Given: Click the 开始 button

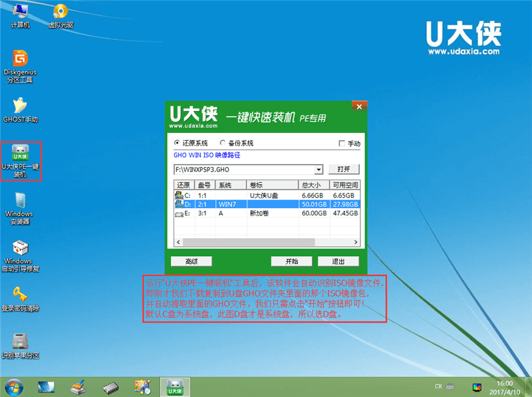Looking at the screenshot, I should (x=291, y=261).
